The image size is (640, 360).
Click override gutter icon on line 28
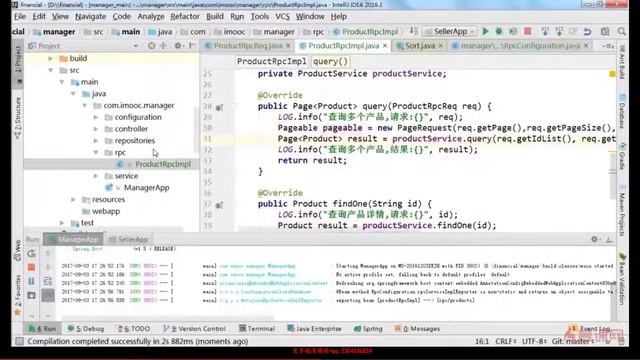(220, 108)
